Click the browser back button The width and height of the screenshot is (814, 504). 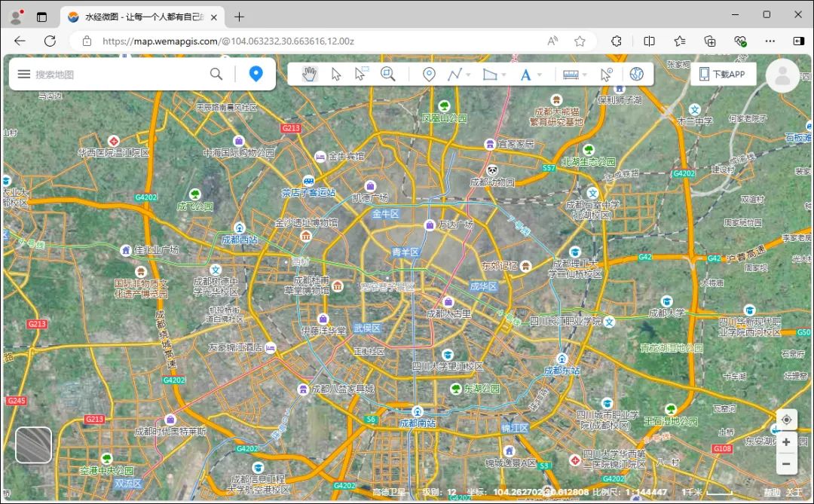coord(20,41)
